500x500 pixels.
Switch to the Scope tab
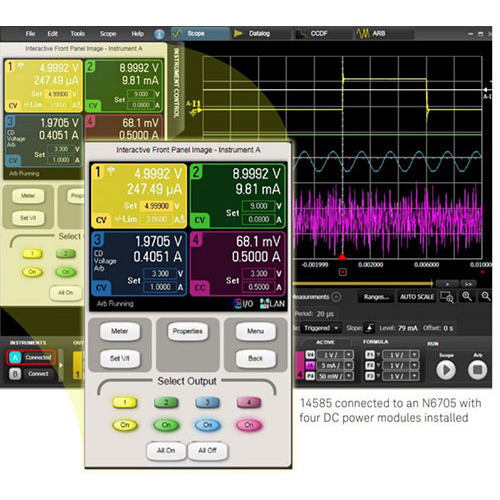[x=200, y=34]
